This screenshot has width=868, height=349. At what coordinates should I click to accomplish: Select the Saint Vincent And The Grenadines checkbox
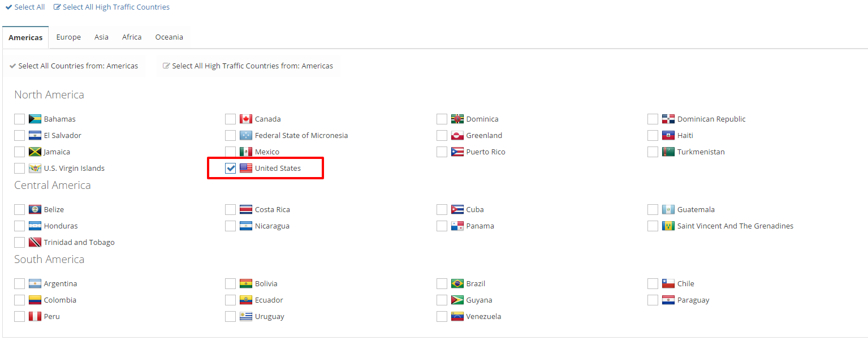653,226
